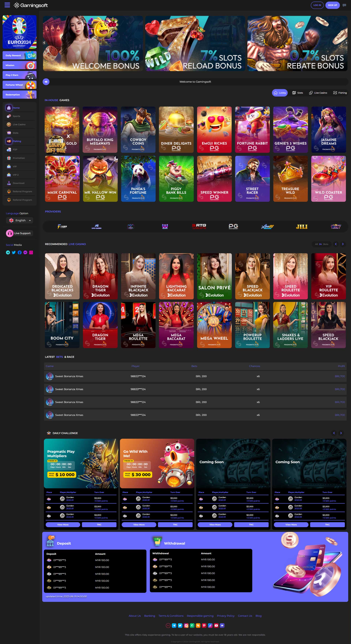
Task: Click the footer YouTube icon
Action: click(216, 626)
